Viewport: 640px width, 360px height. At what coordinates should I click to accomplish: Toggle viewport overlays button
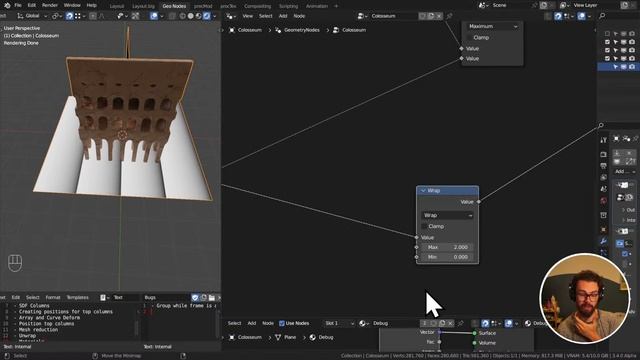154,16
